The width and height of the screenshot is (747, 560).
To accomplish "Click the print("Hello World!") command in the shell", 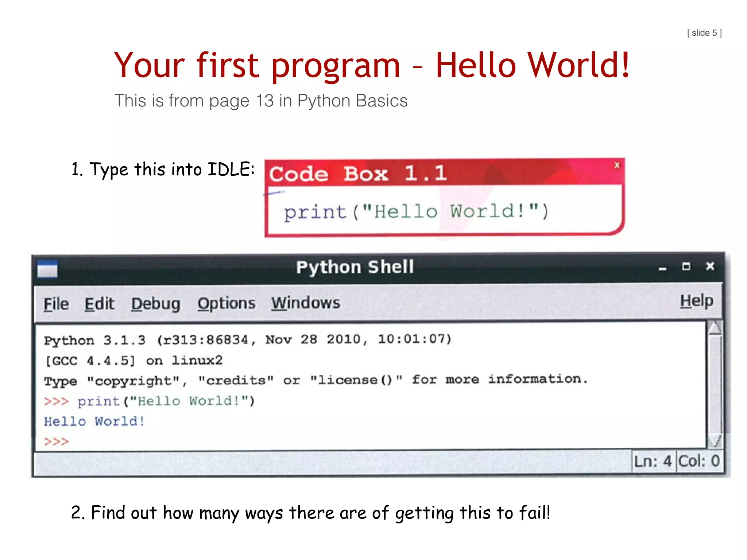I will pos(166,401).
